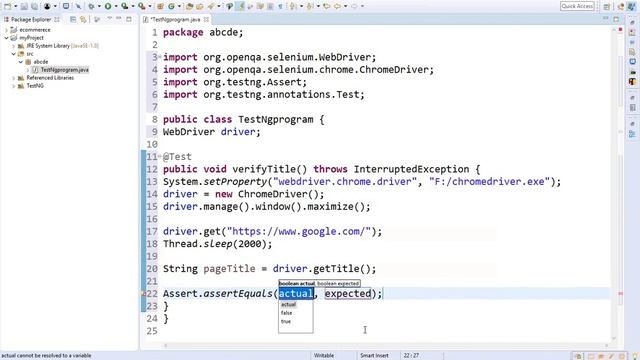Screen dimensions: 640x360
Task: Click the Search flashlight toolbar icon
Action: 211,6
